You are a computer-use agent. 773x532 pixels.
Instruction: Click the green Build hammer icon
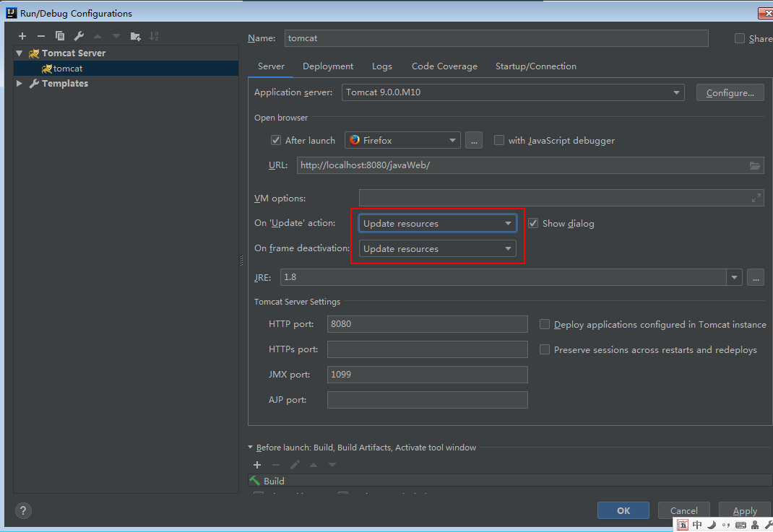click(x=255, y=480)
